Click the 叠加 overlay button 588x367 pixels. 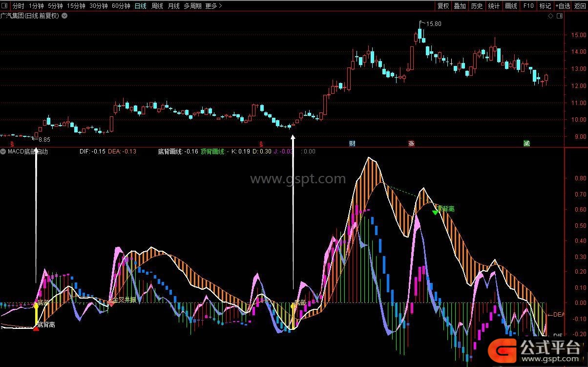pos(460,6)
